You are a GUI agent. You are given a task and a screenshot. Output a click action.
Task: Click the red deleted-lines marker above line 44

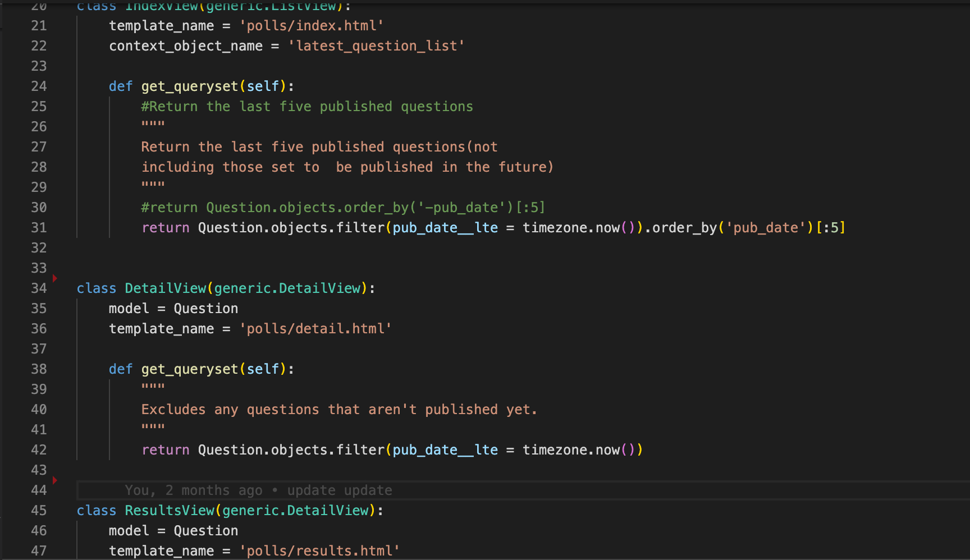(x=54, y=480)
